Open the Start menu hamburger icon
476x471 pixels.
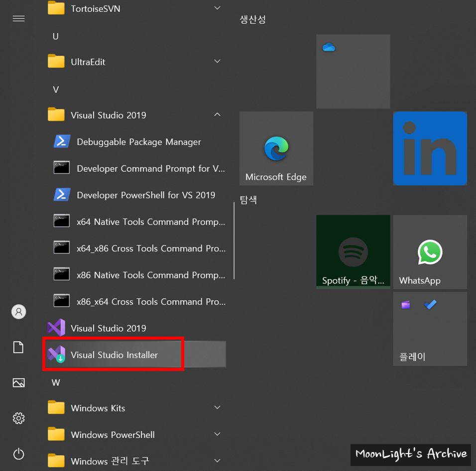coord(18,19)
